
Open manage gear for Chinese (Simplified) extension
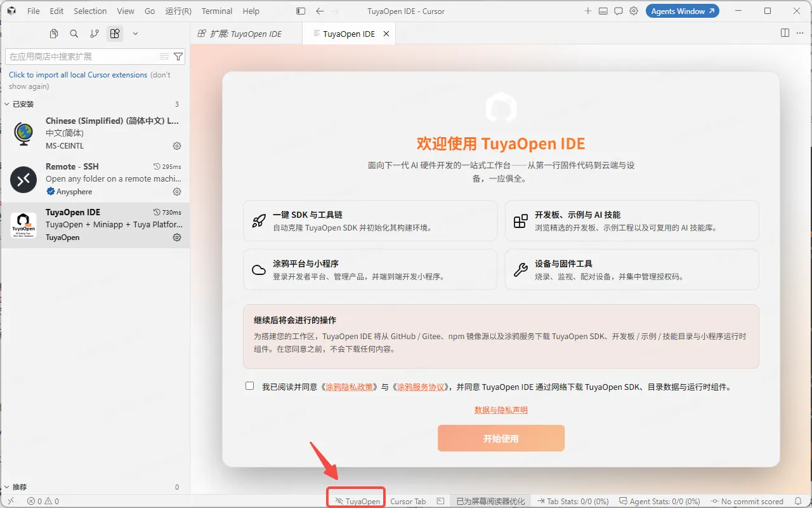(x=177, y=146)
